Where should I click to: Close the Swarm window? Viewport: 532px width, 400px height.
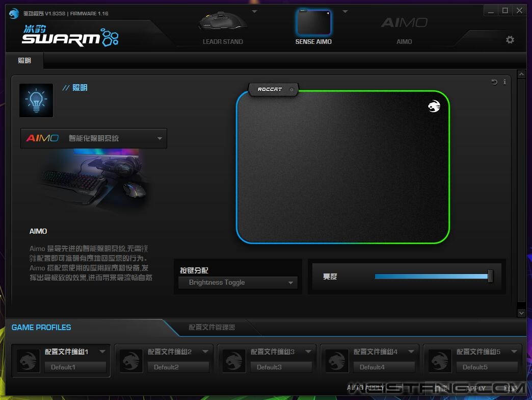pyautogui.click(x=519, y=11)
